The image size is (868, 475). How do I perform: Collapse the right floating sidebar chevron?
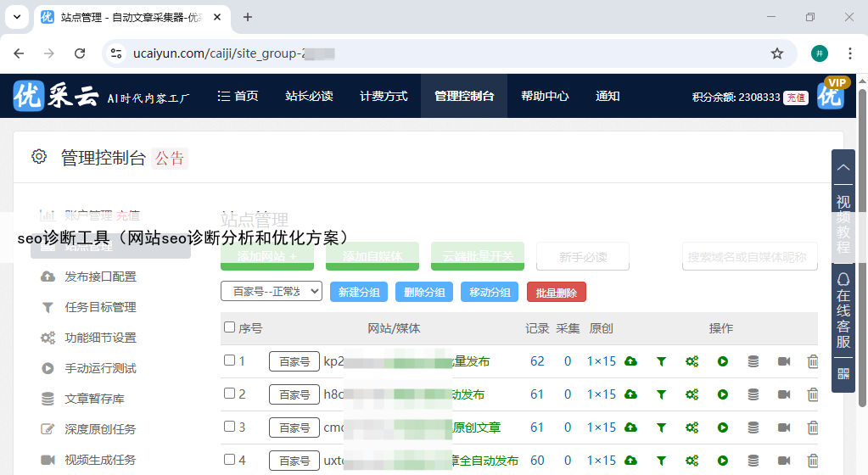coord(843,167)
